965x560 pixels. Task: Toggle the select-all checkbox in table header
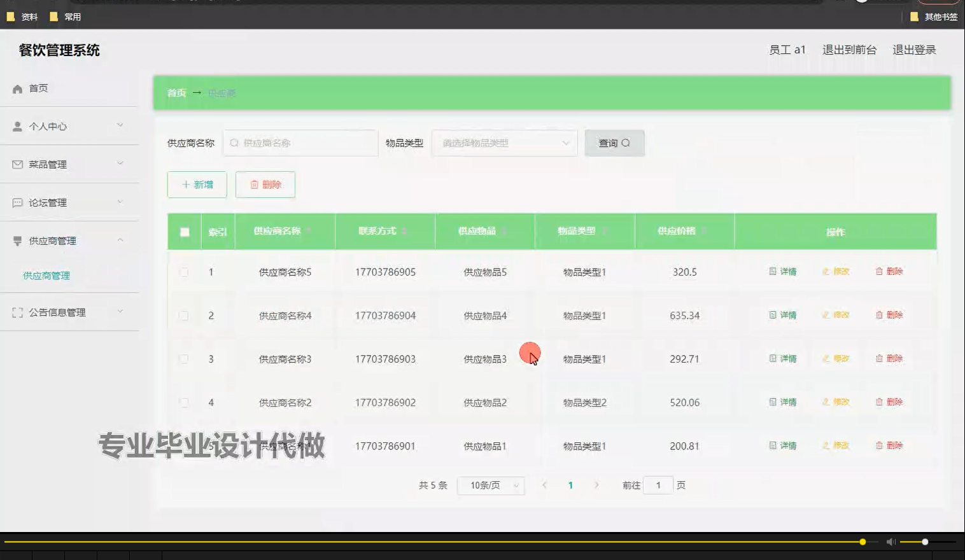coord(185,232)
